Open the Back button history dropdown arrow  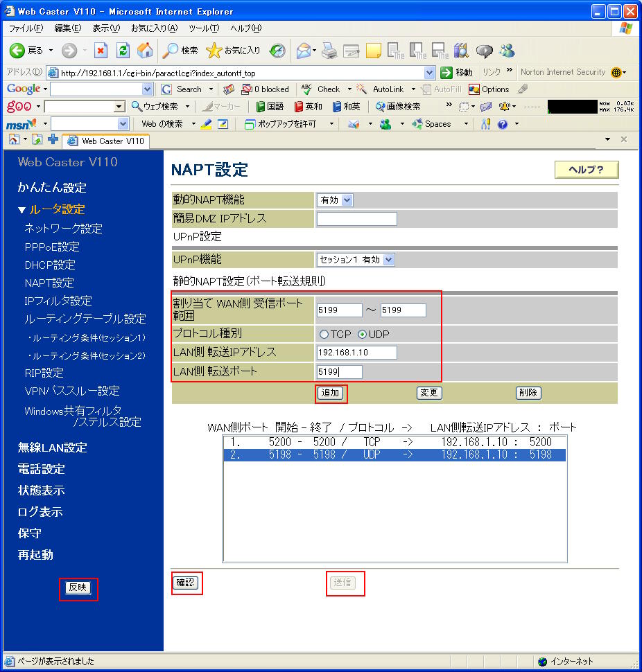point(51,51)
